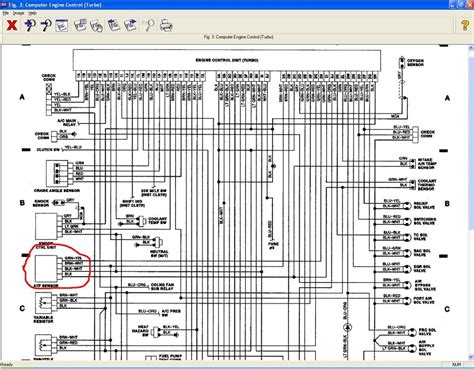This screenshot has width=474, height=369.
Task: Click the CLUTCH SW label
Action: [48, 150]
